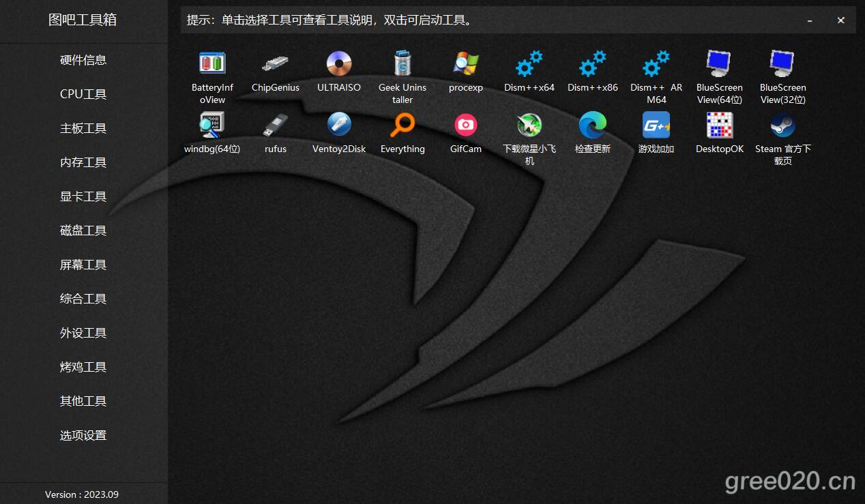Select the Dism++x64 gears icon

[x=529, y=64]
